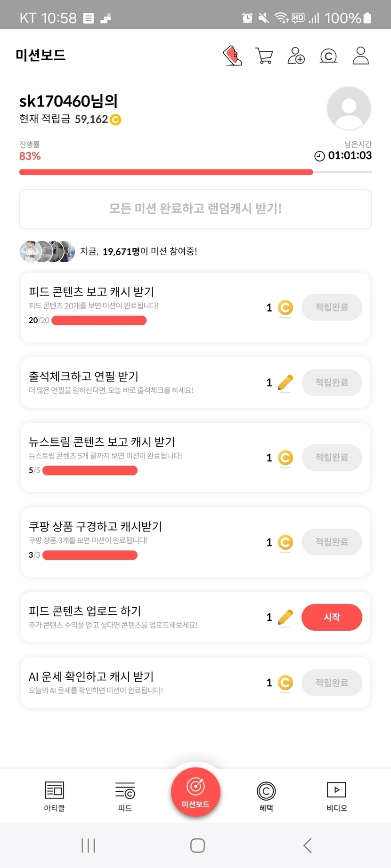Tap the invite friend icon

coord(296,56)
